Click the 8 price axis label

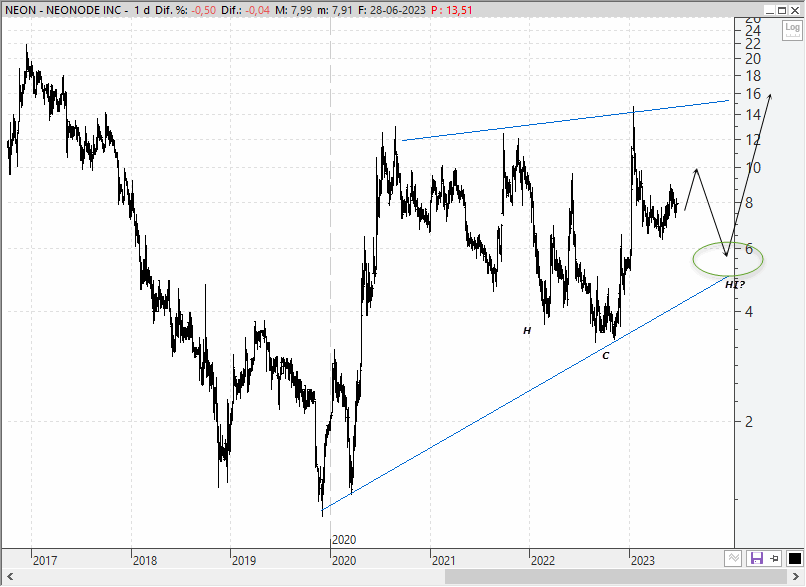tap(749, 203)
